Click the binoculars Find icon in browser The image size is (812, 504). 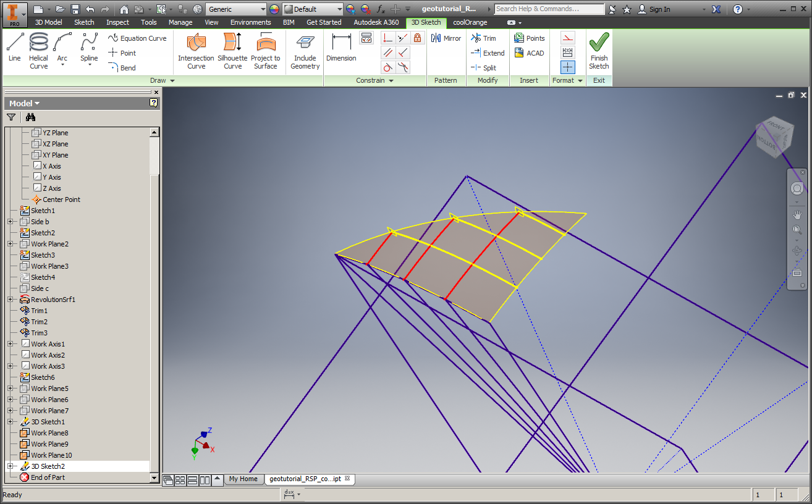[x=30, y=117]
